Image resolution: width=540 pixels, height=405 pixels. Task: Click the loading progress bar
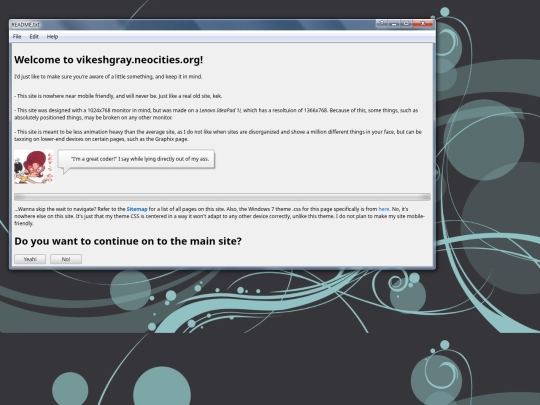[222, 197]
